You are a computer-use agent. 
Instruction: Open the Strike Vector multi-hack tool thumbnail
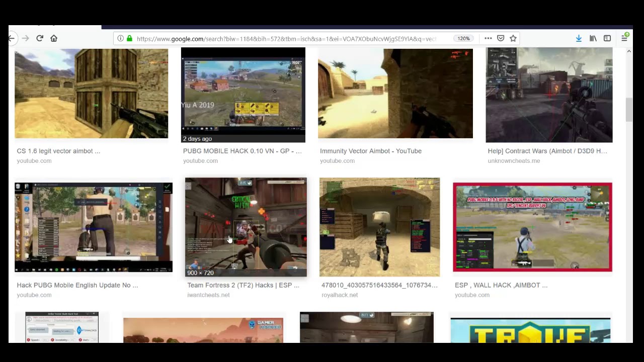(62, 327)
